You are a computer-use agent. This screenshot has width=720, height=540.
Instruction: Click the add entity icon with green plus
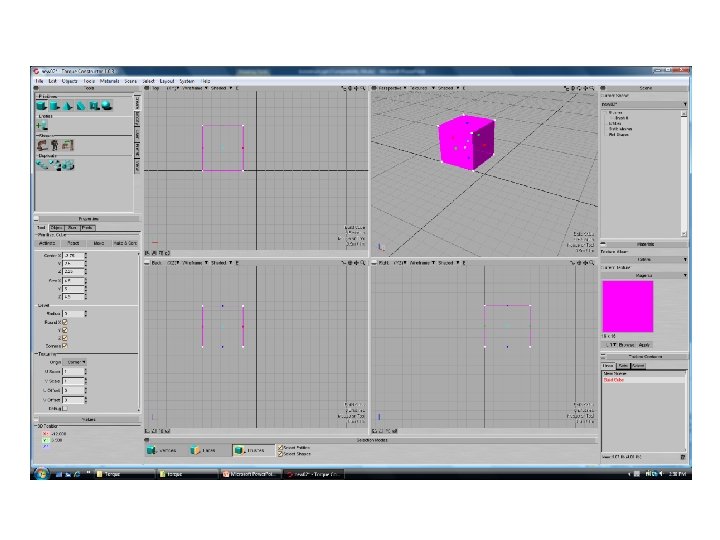click(x=42, y=125)
